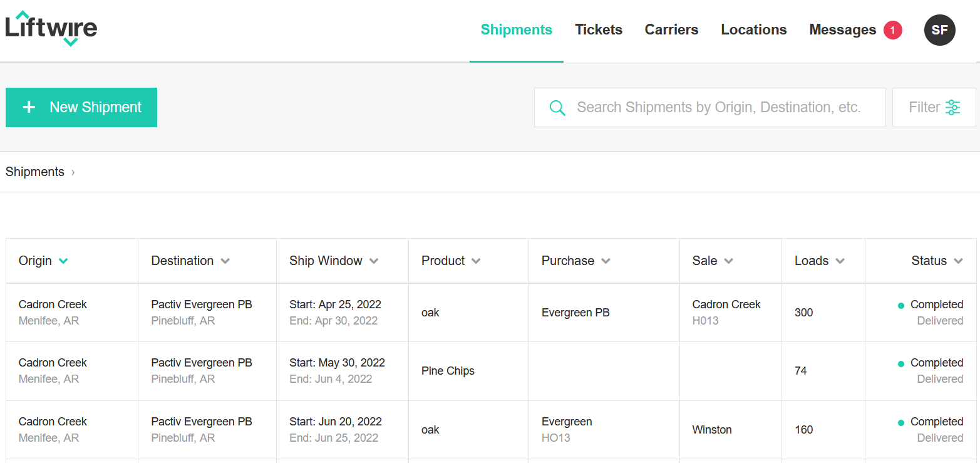Focus the Search Shipments input field
This screenshot has height=463, width=980.
click(710, 107)
